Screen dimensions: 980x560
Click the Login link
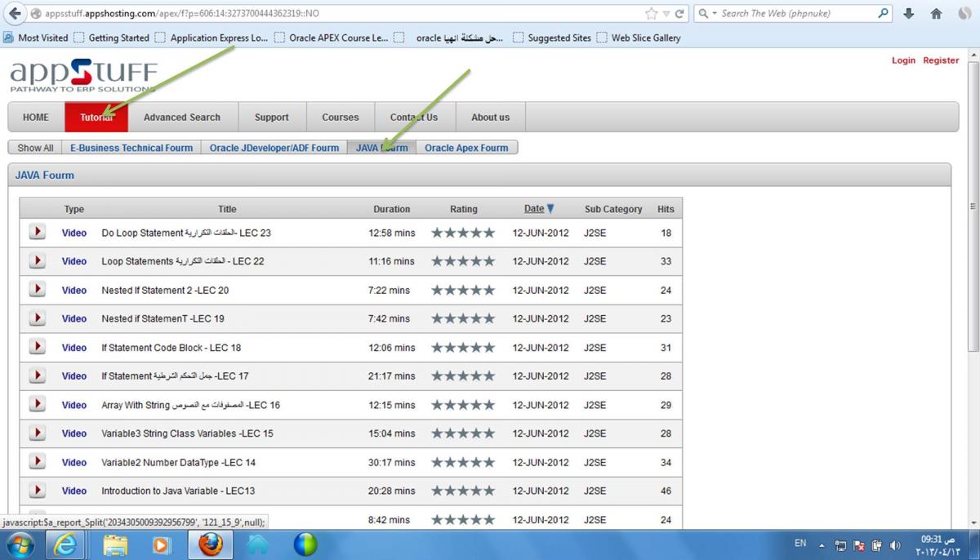[x=903, y=60]
